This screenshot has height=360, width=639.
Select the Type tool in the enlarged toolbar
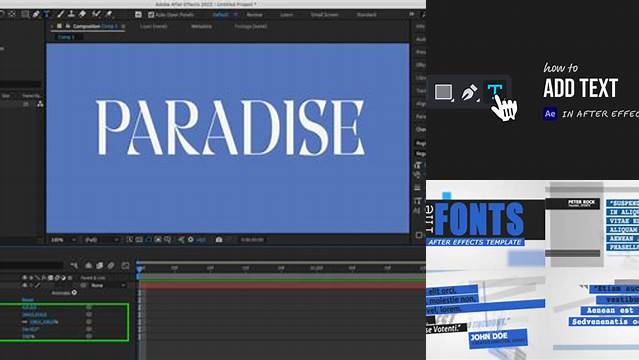494,91
